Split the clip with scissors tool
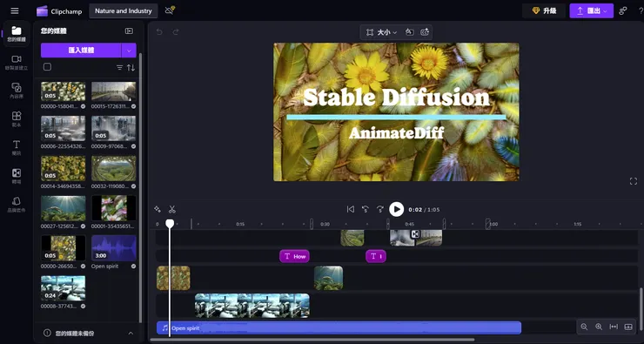 [x=172, y=210]
